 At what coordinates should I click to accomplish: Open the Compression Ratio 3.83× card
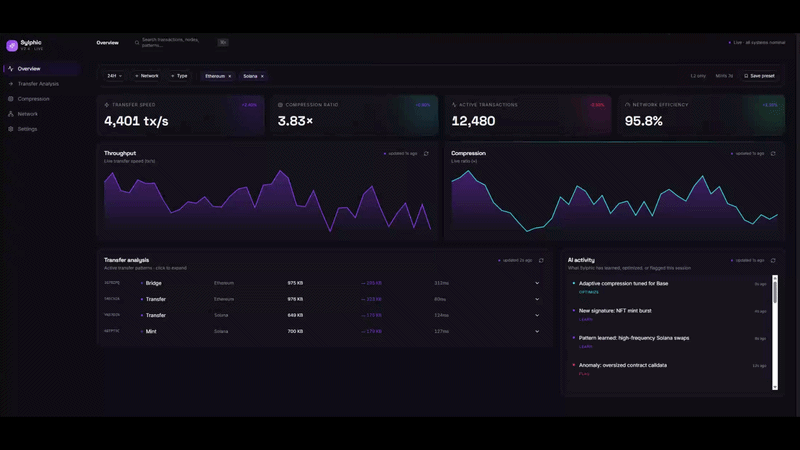tap(354, 115)
